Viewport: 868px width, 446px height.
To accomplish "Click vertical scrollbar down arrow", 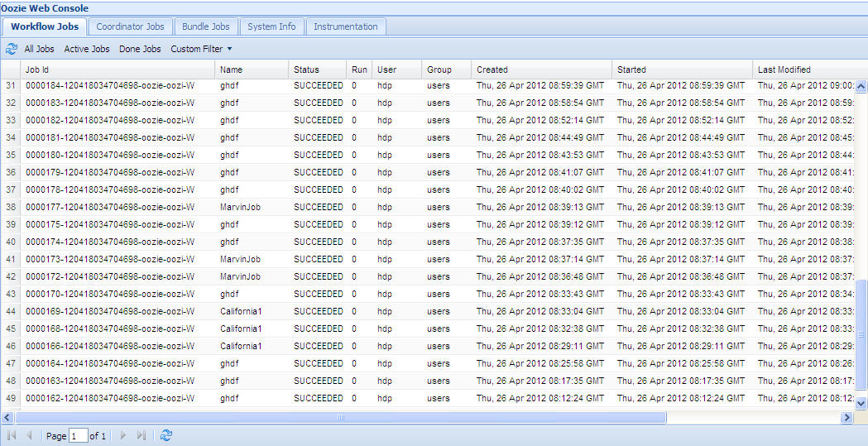I will 861,404.
